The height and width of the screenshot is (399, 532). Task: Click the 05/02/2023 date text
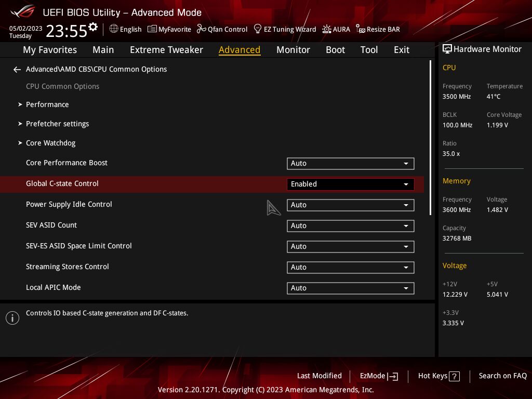coord(26,28)
